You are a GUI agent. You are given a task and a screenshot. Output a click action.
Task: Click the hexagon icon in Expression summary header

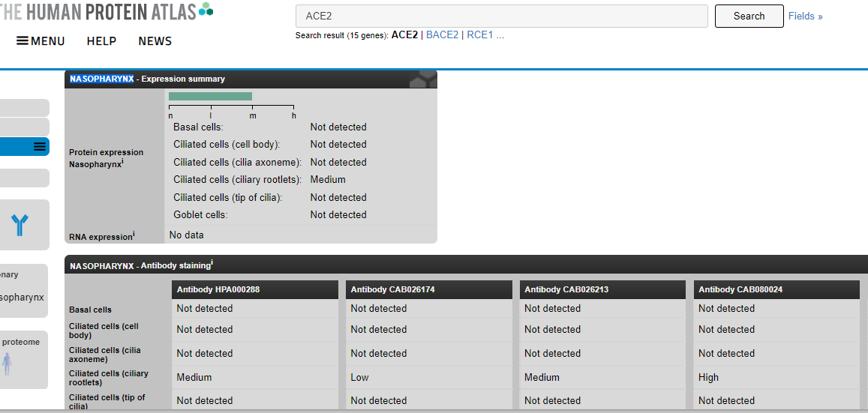click(x=424, y=79)
